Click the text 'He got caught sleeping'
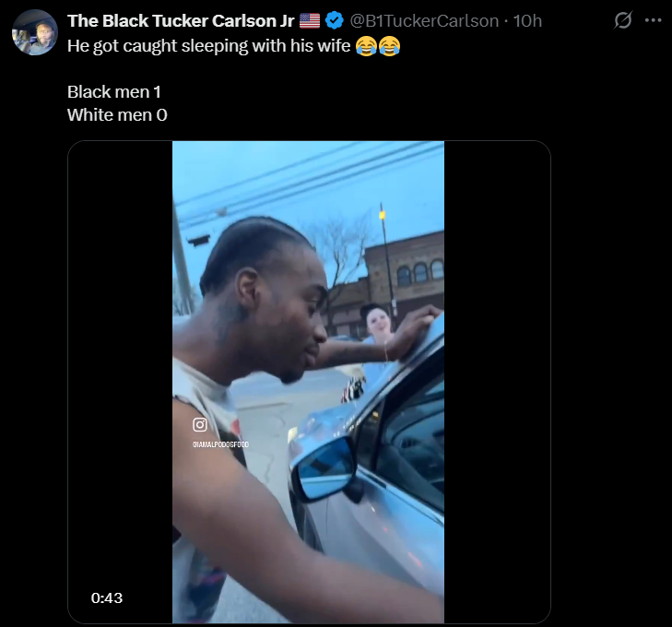 click(x=158, y=46)
